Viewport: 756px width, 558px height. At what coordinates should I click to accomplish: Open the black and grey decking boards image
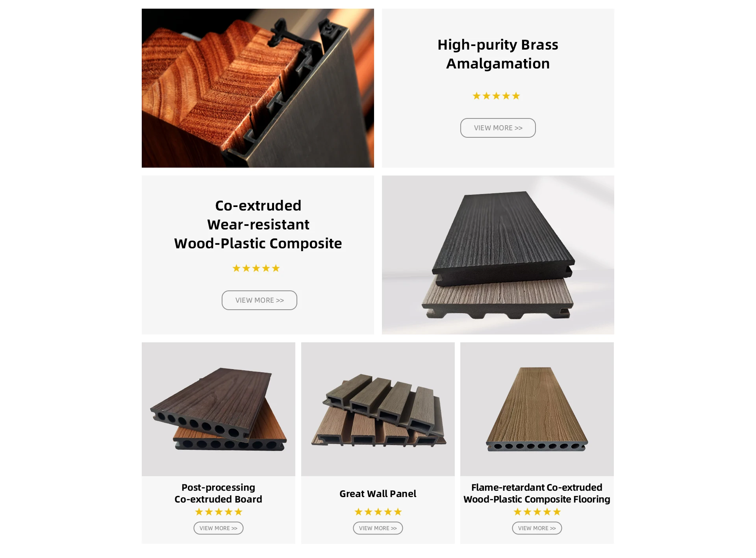tap(498, 255)
